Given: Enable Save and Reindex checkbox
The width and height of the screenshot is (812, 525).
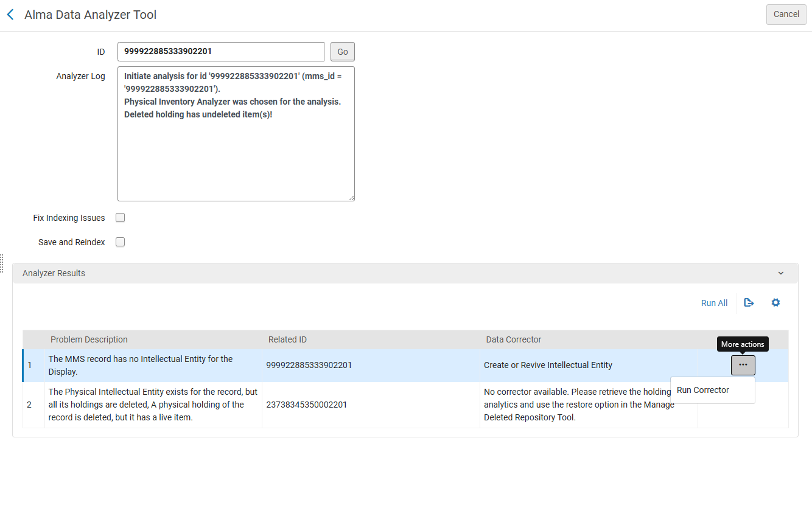Looking at the screenshot, I should click(x=121, y=242).
